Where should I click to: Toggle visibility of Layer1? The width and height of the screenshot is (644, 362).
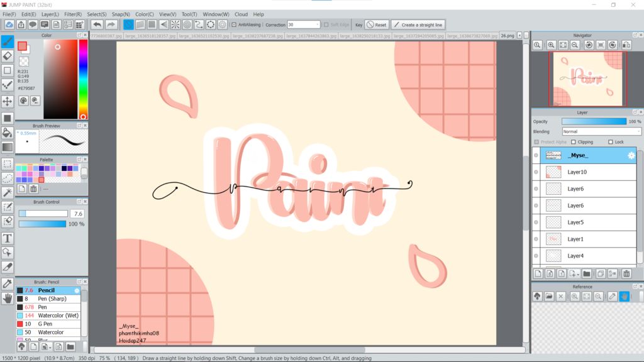tap(536, 239)
